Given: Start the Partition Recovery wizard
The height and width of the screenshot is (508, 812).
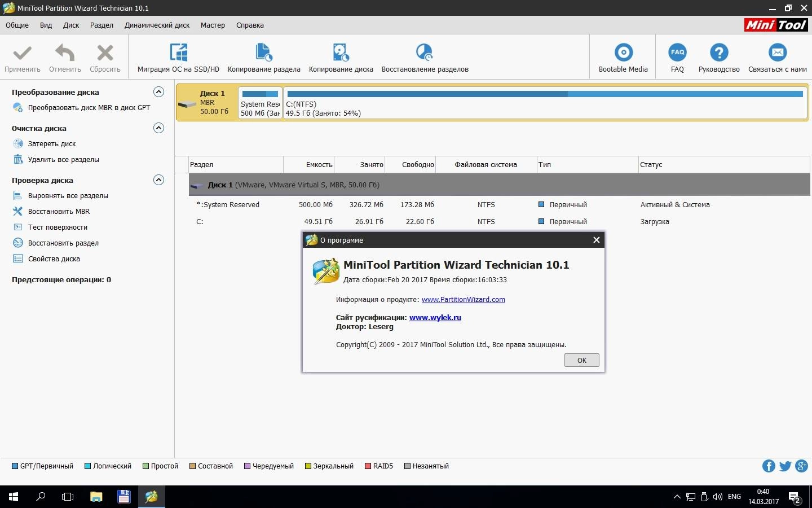Looking at the screenshot, I should coord(425,58).
